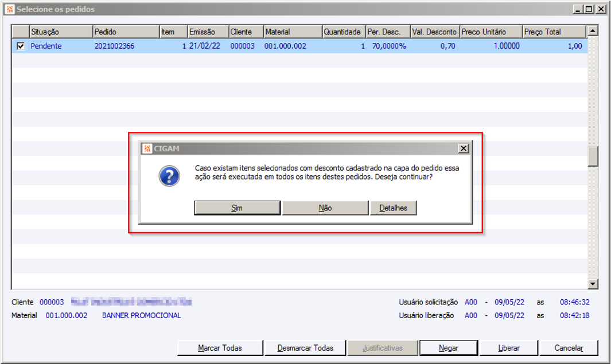Click the Material column header
This screenshot has height=364, width=611.
pos(293,32)
